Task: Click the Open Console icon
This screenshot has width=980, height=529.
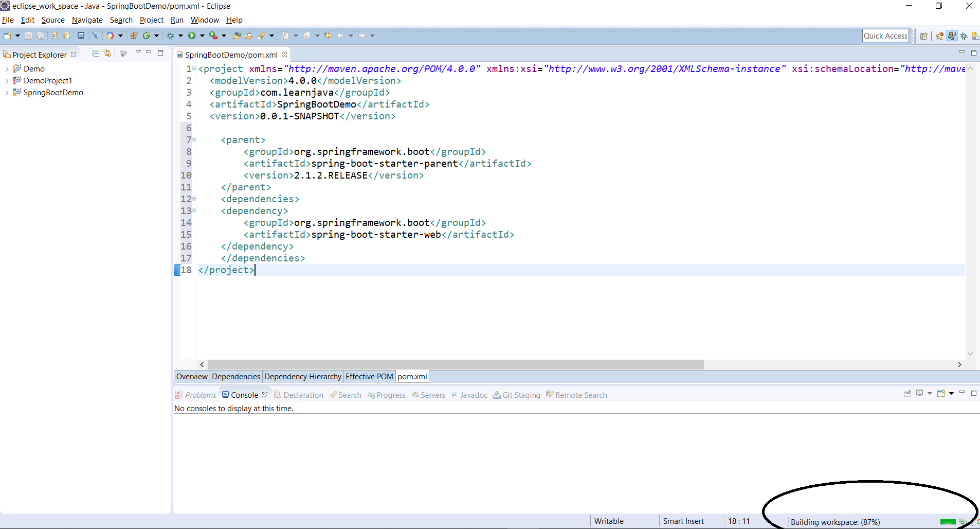Action: pos(941,394)
